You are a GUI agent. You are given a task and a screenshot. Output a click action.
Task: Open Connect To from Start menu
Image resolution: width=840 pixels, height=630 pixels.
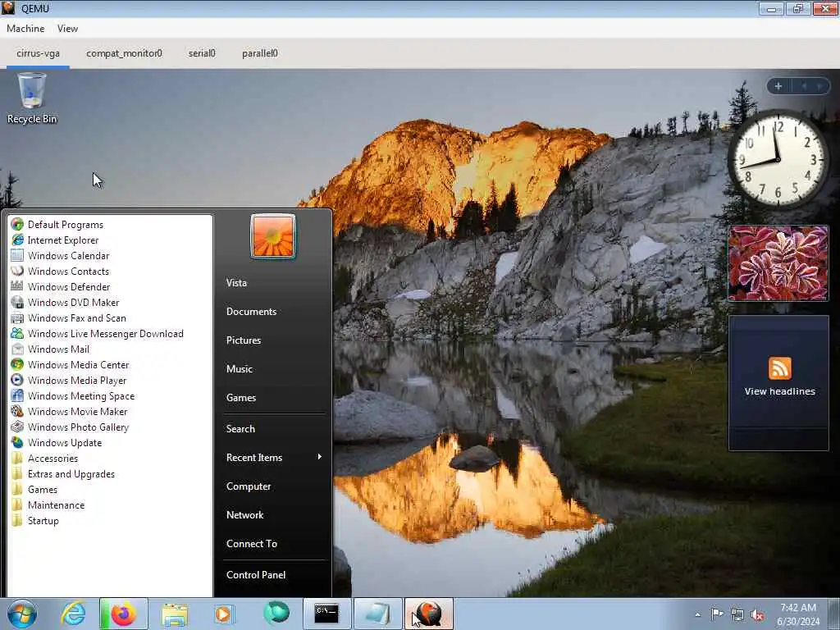coord(251,543)
